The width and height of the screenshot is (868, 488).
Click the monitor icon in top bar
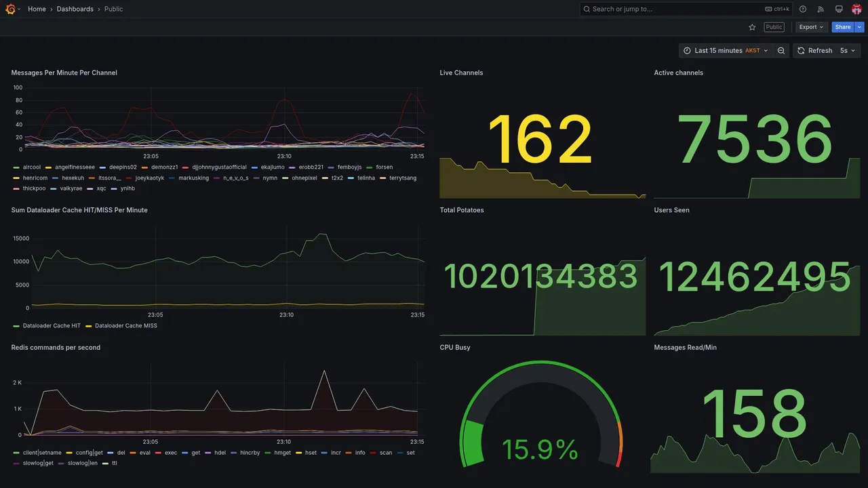(839, 9)
